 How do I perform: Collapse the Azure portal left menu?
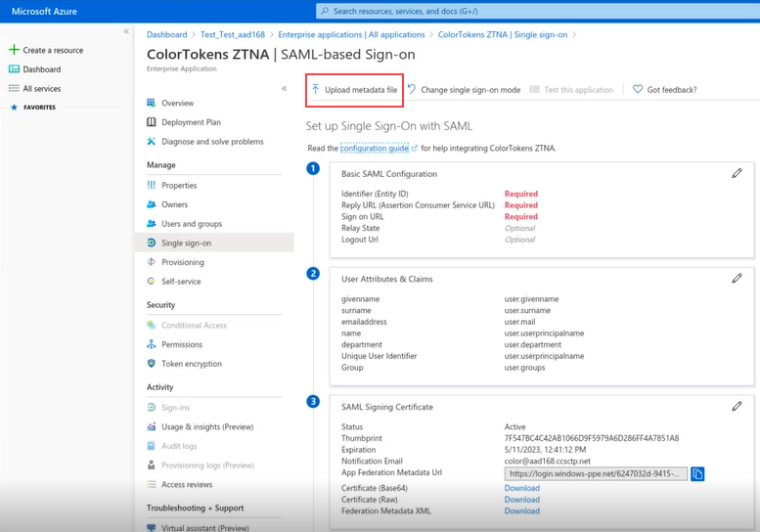(126, 31)
